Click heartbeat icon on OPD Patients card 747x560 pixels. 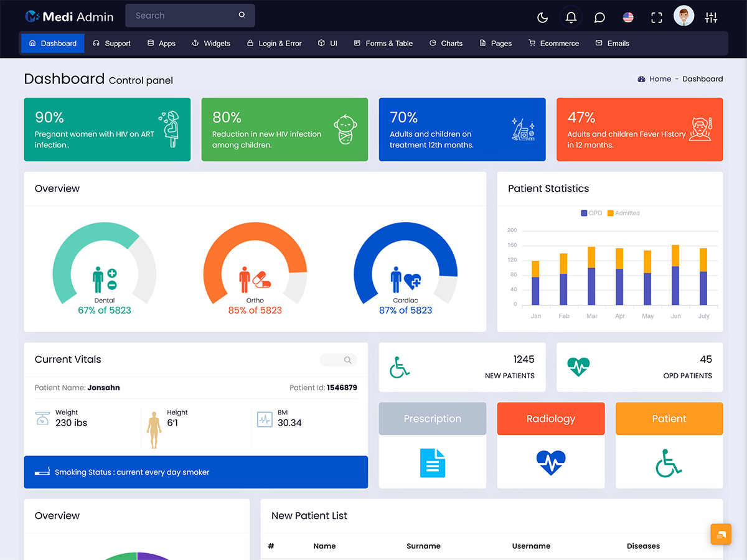tap(578, 367)
